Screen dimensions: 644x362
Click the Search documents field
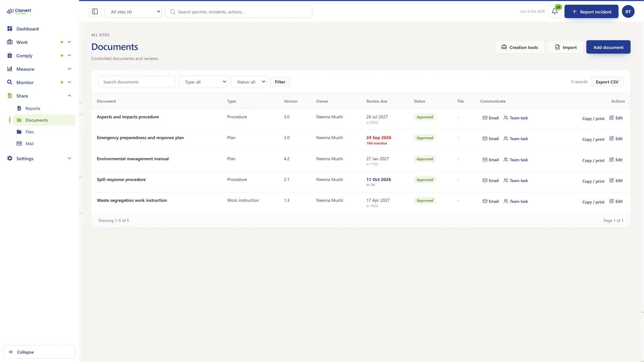[137, 82]
